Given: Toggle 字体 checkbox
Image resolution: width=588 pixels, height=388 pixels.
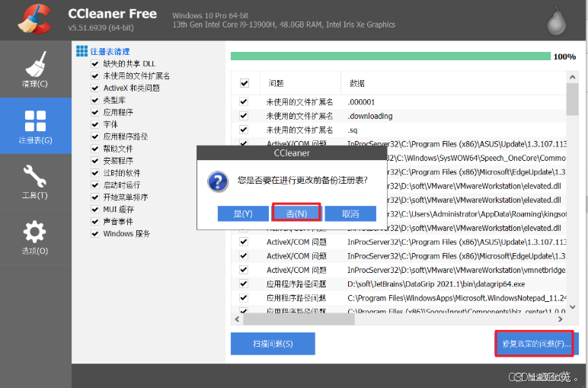Looking at the screenshot, I should [x=95, y=124].
